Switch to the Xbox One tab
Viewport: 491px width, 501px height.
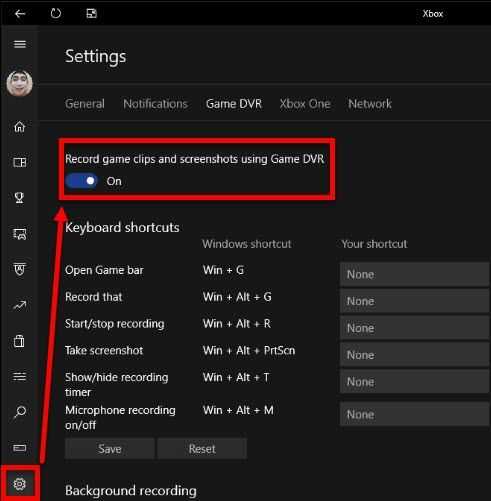point(305,104)
